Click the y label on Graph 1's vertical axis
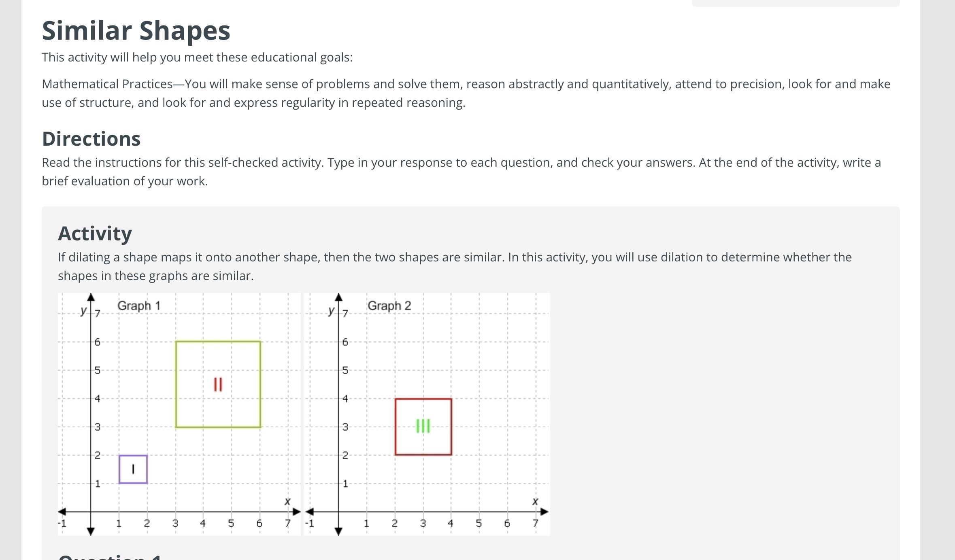 tap(83, 310)
